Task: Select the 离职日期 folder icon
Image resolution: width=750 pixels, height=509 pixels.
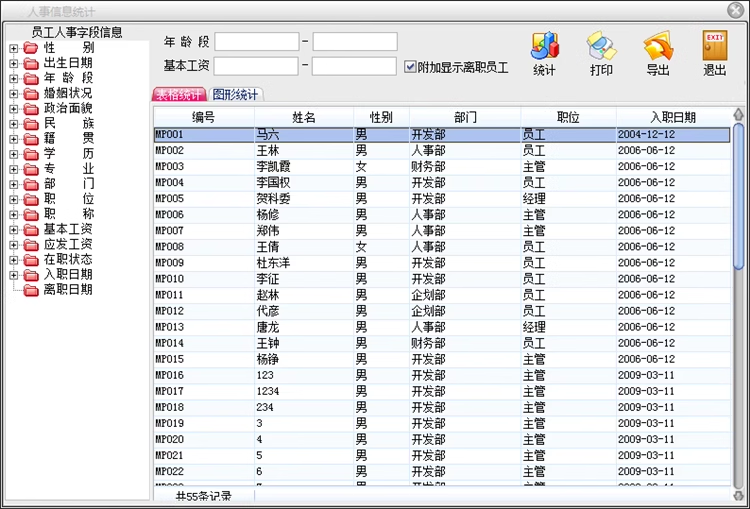Action: (31, 290)
